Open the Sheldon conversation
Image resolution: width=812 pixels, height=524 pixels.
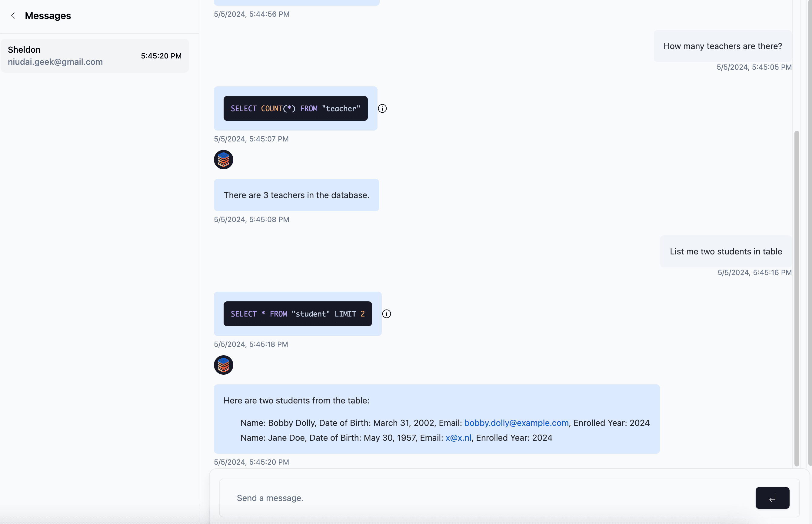(95, 56)
